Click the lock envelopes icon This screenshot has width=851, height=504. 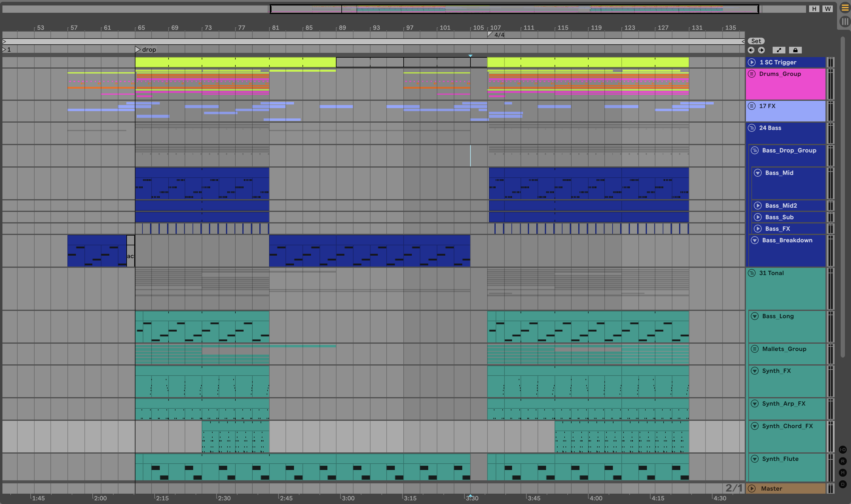tap(795, 50)
